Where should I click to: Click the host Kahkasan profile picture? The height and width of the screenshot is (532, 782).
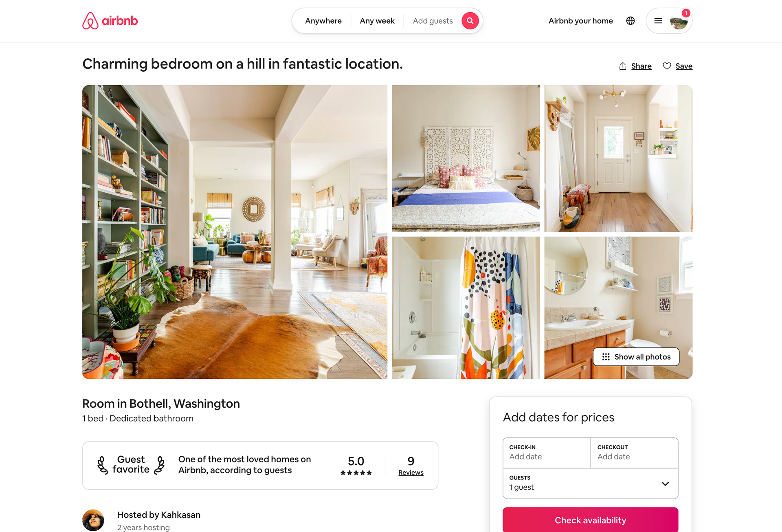(93, 520)
